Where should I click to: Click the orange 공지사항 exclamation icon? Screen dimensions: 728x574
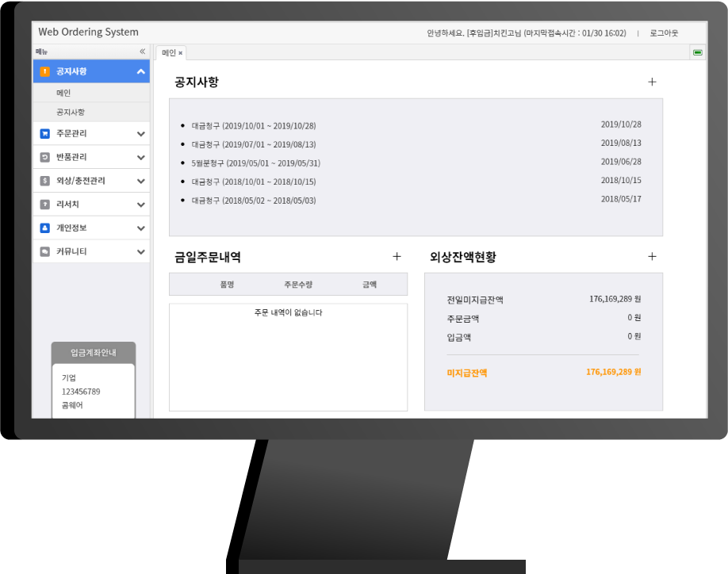[x=44, y=71]
